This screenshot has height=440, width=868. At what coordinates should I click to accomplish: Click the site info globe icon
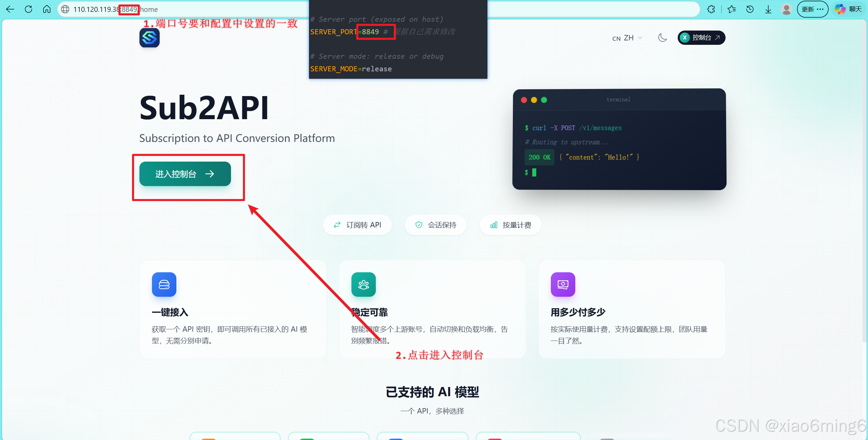[x=65, y=9]
